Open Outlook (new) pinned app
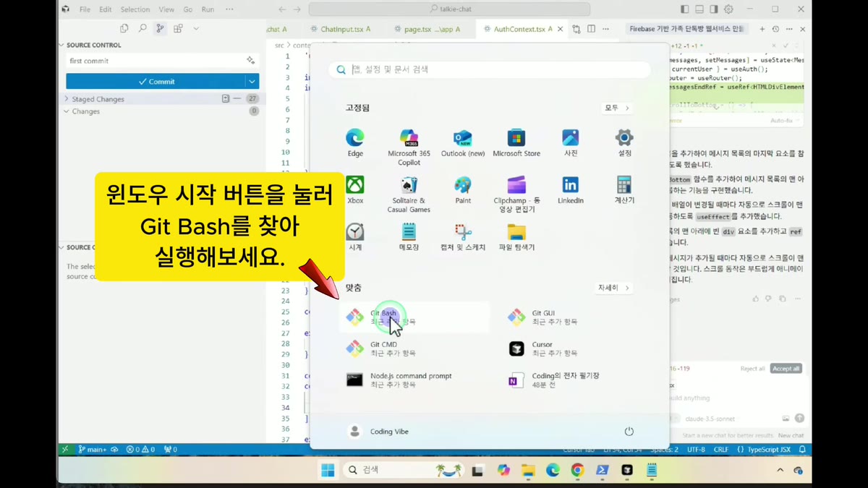Viewport: 868px width, 488px height. pyautogui.click(x=463, y=142)
